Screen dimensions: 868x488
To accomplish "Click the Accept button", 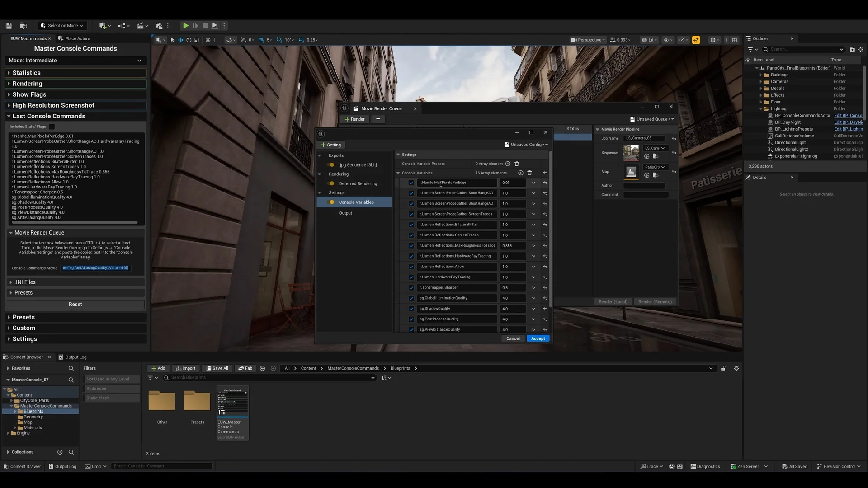I will coord(538,338).
